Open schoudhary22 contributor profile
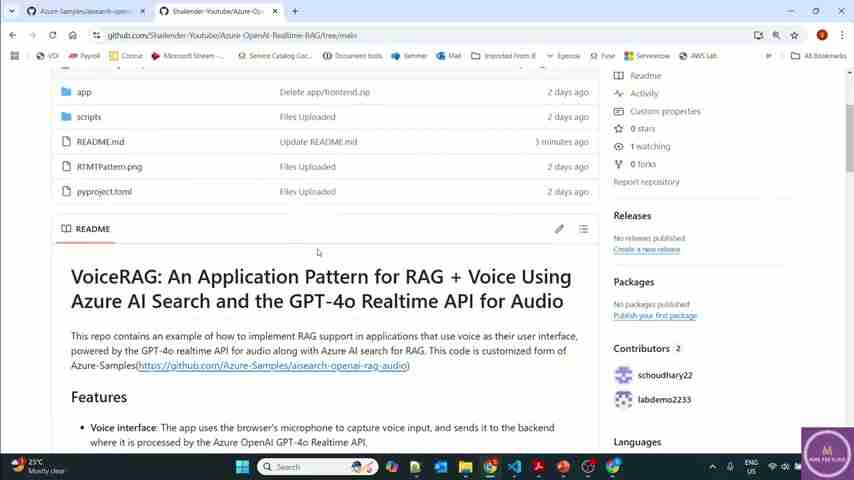Image resolution: width=854 pixels, height=480 pixels. [664, 375]
